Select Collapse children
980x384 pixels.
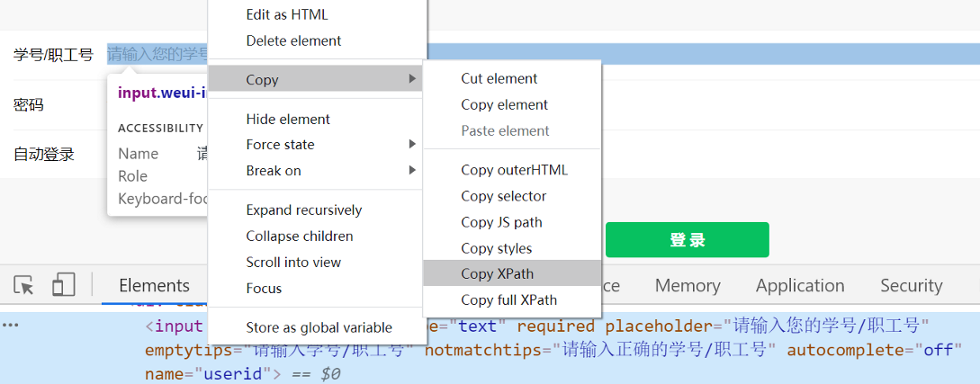pos(300,236)
